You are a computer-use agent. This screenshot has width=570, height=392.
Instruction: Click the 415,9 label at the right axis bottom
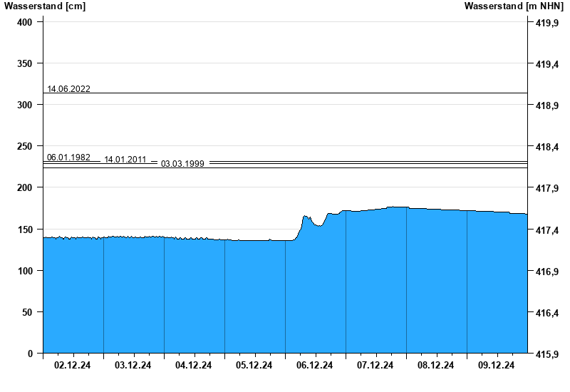point(546,354)
